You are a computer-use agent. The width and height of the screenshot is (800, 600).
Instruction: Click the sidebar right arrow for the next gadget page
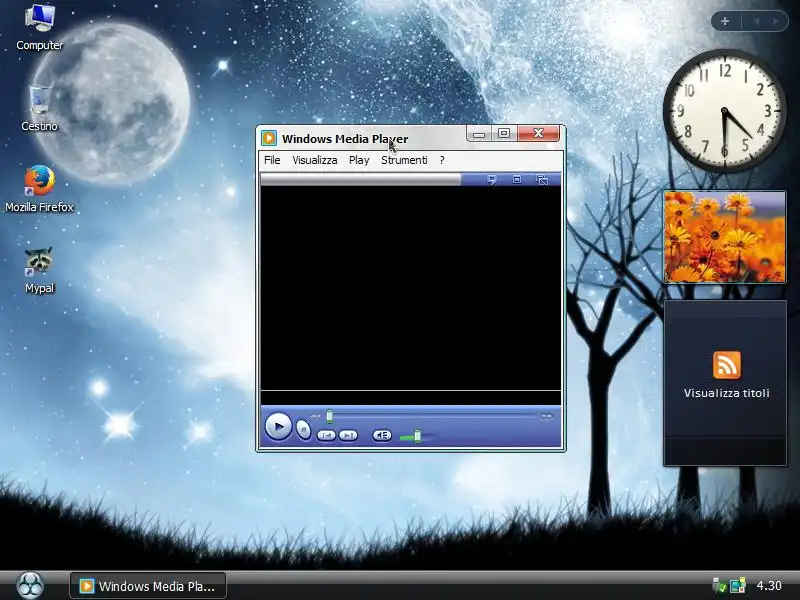point(775,21)
